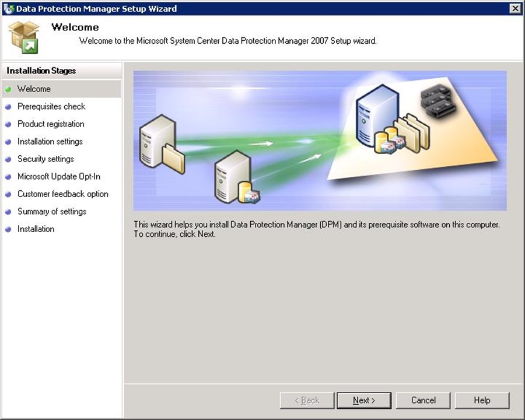Open Help for the setup wizard
This screenshot has width=525, height=420.
[x=482, y=400]
